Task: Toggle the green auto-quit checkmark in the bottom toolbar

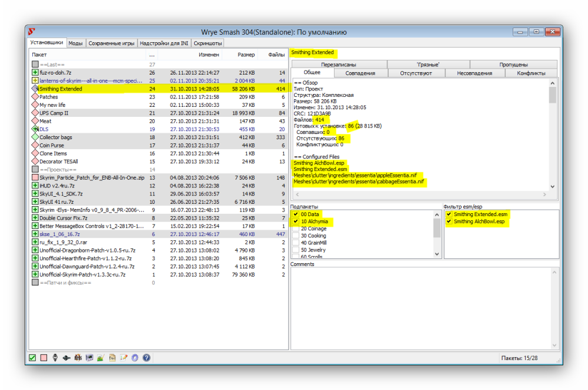Action: coord(32,358)
